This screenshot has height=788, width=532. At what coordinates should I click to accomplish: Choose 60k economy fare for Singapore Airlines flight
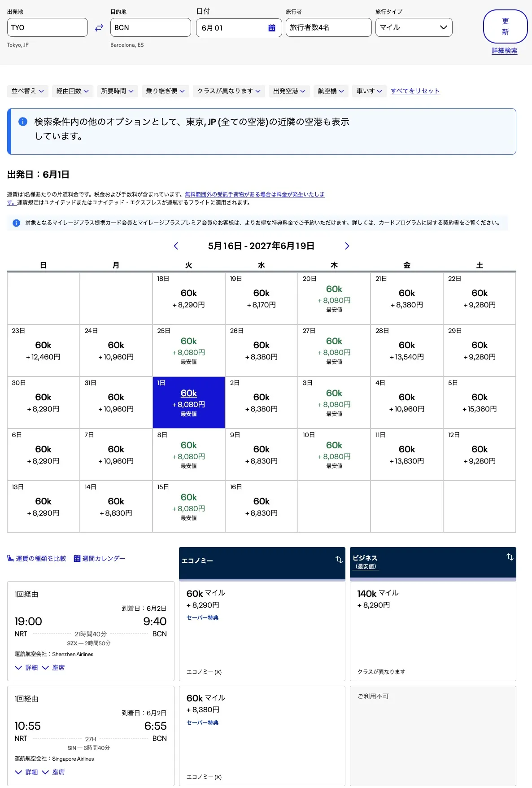tap(262, 736)
